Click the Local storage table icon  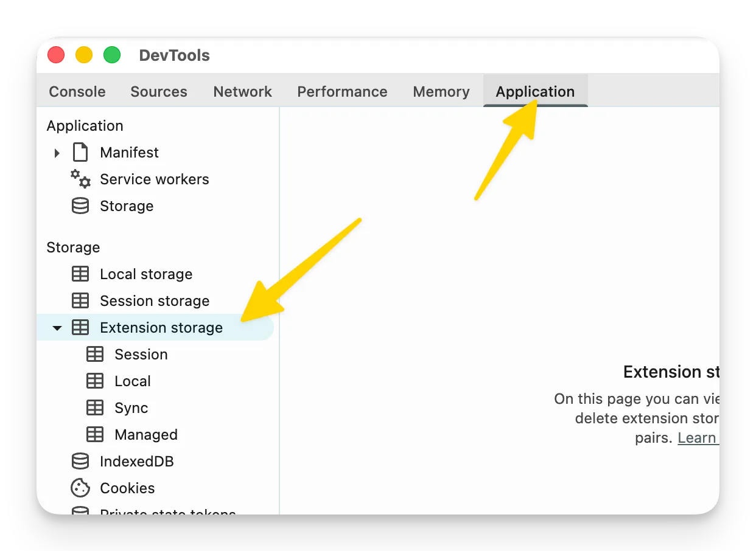point(80,274)
